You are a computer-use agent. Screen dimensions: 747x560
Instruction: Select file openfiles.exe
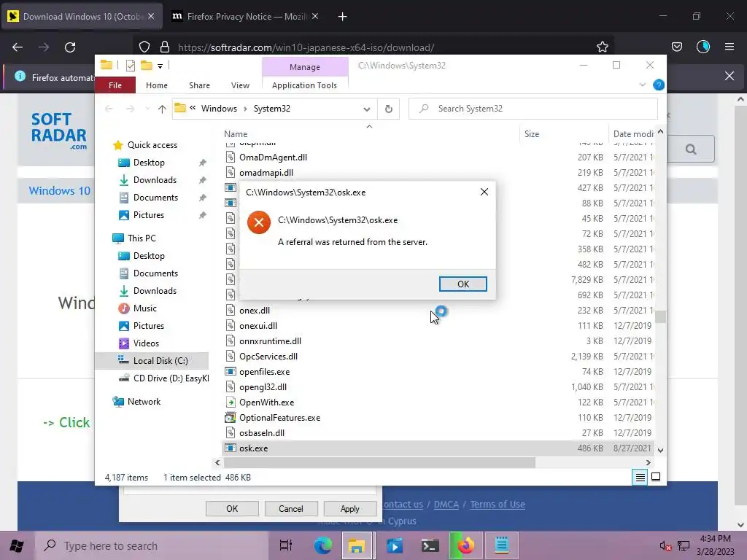click(264, 371)
